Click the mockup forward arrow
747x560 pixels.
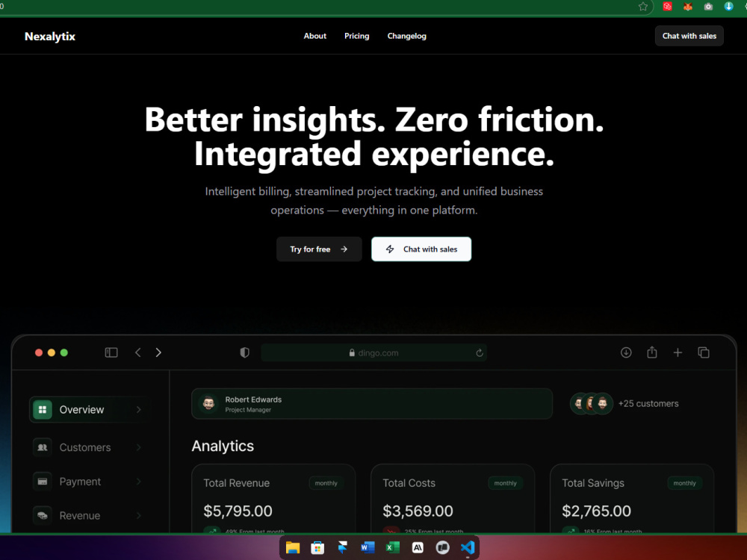158,352
